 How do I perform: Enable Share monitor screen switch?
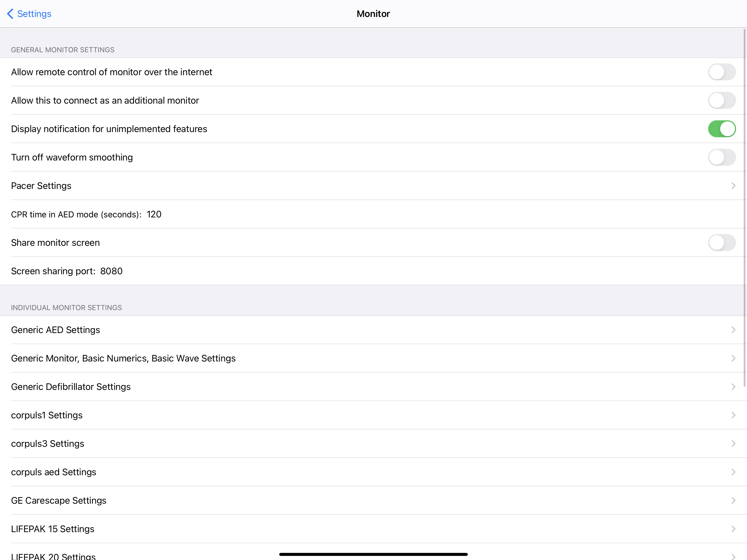tap(721, 243)
